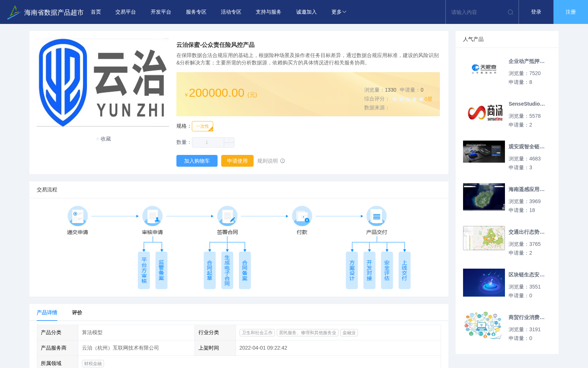Click the 监管备案 sub-step box
This screenshot has width=588, height=368.
[x=161, y=270]
